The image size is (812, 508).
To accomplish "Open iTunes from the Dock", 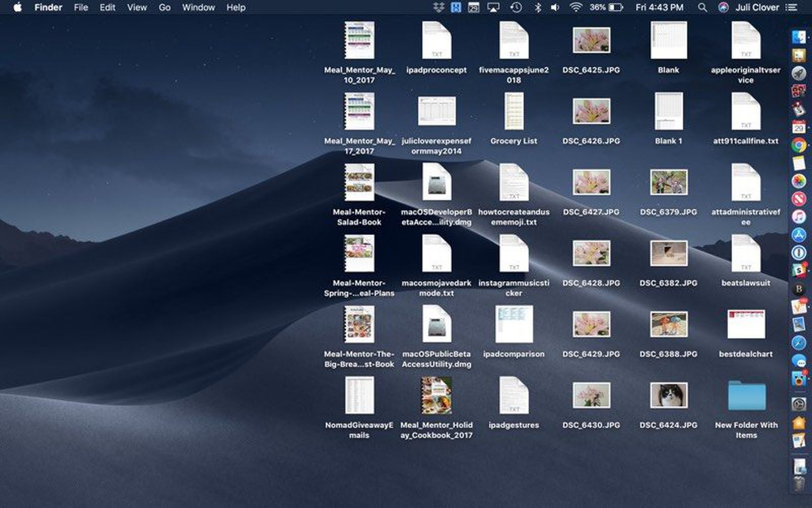I will tap(798, 214).
